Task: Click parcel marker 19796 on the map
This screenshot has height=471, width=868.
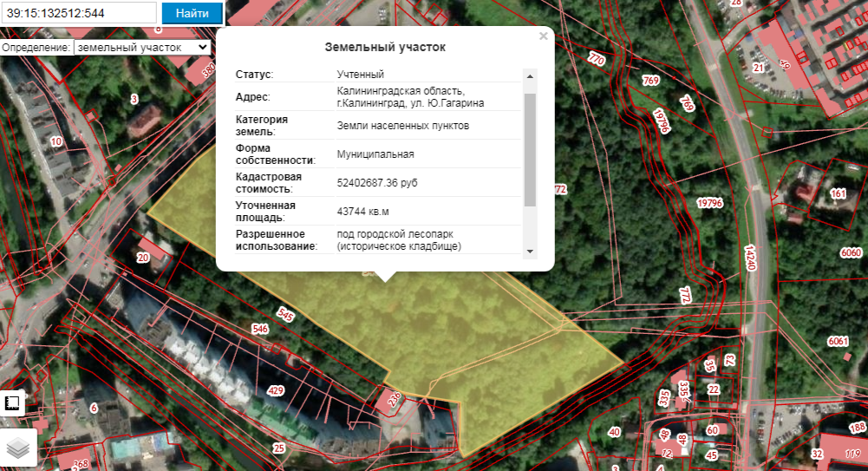Action: pos(708,203)
